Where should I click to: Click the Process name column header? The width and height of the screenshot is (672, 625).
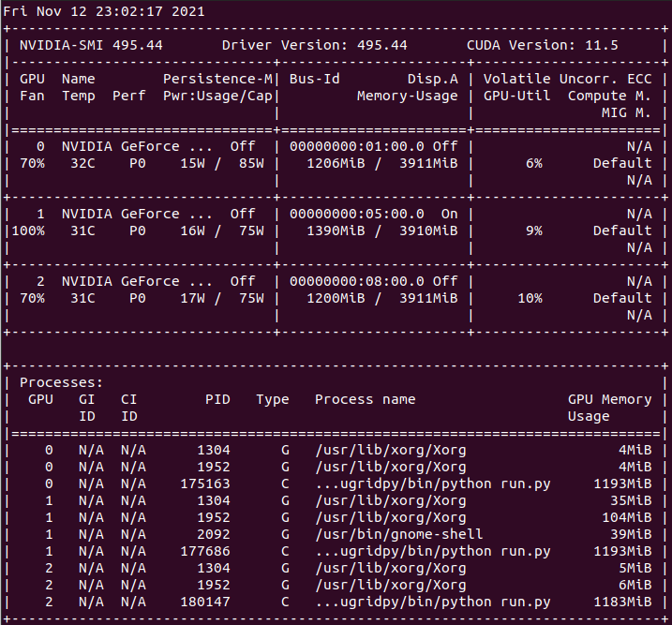[x=365, y=399]
